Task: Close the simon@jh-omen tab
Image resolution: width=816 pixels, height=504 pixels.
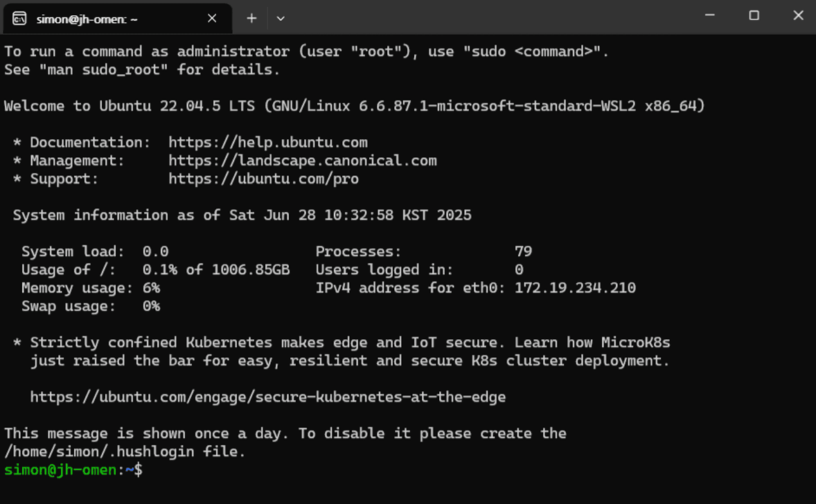Action: tap(212, 18)
